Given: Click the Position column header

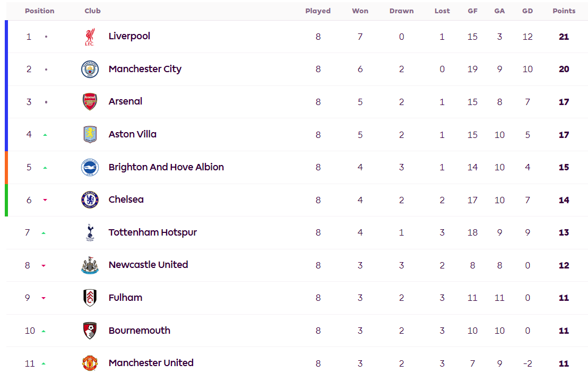Looking at the screenshot, I should click(x=39, y=11).
